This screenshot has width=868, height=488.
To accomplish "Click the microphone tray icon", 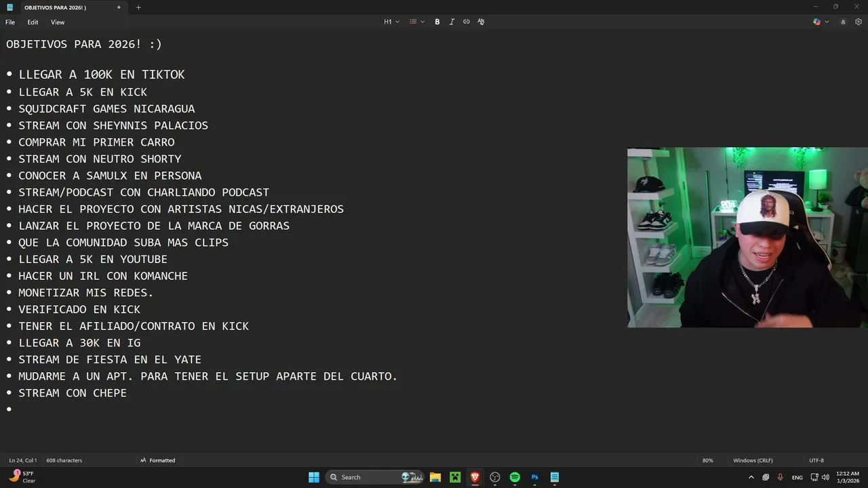I will (780, 477).
